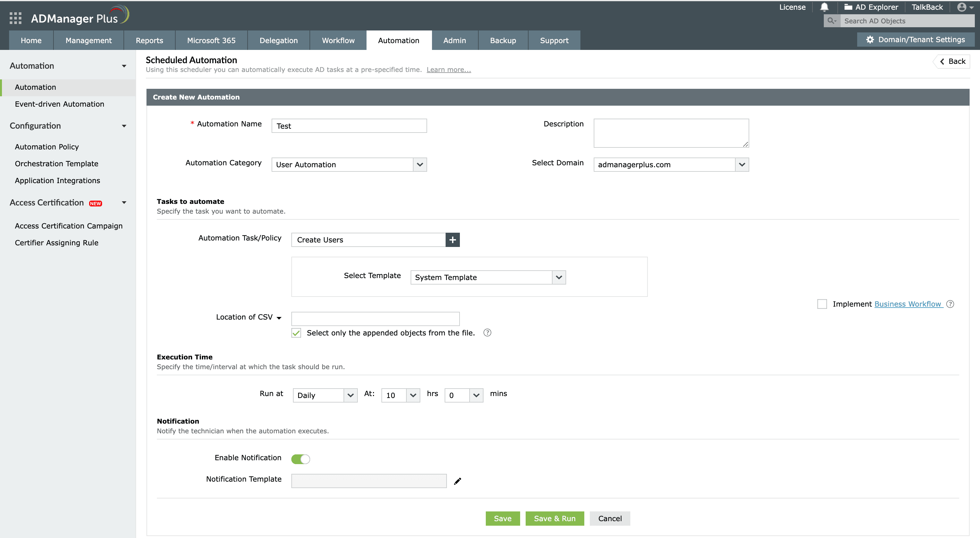This screenshot has height=538, width=980.
Task: Click the user account avatar icon
Action: [962, 7]
